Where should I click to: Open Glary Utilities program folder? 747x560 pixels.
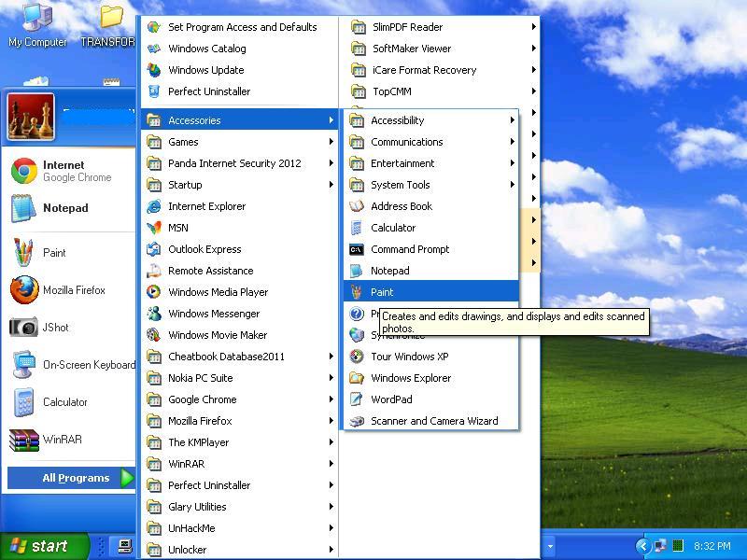[240, 506]
